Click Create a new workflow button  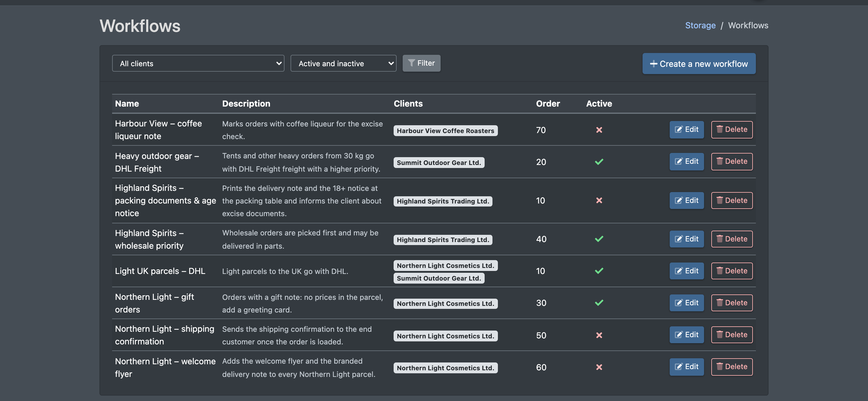click(699, 64)
